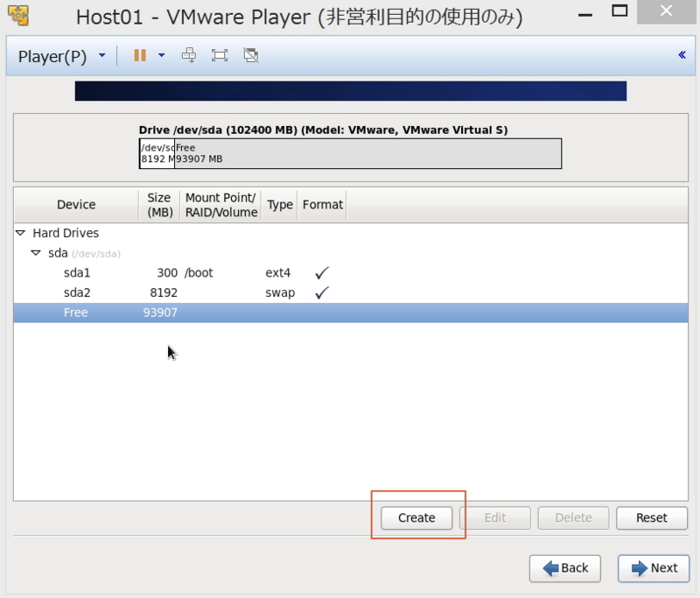Select the Free 93907 row
The width and height of the screenshot is (700, 598).
tap(351, 313)
